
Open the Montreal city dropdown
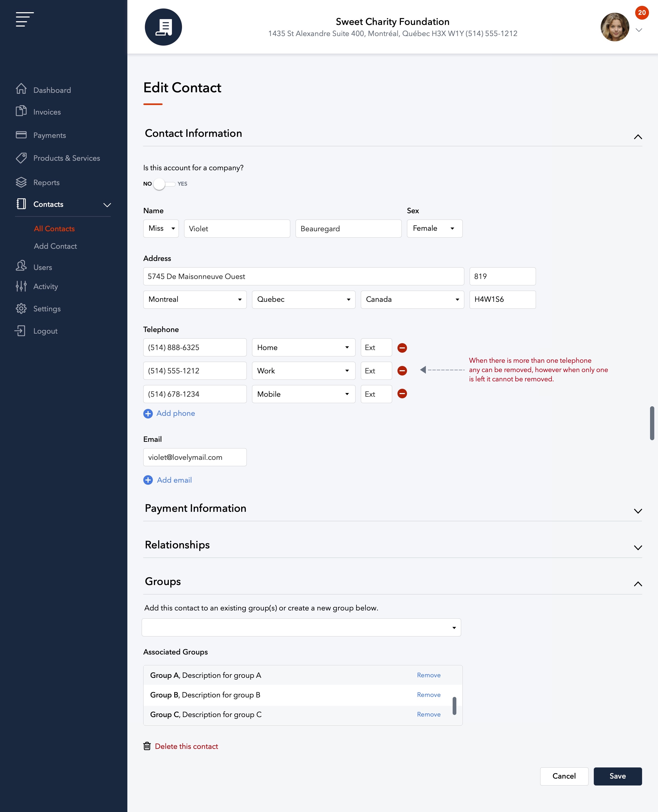tap(195, 299)
